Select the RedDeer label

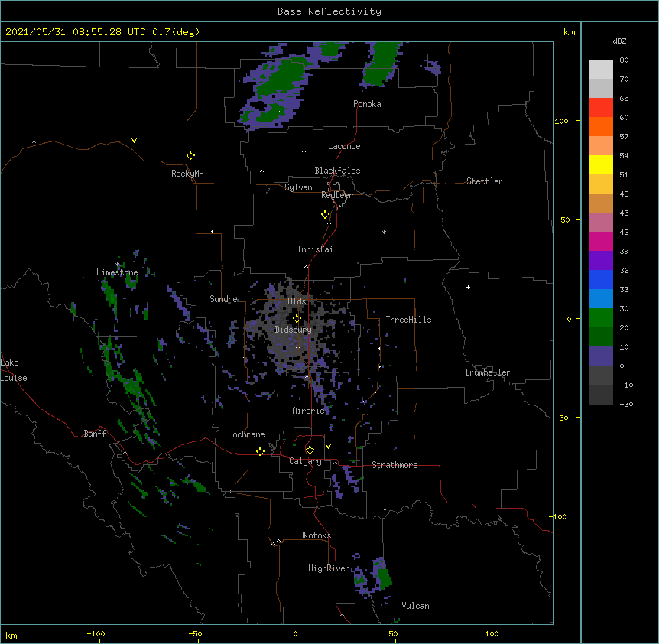click(336, 195)
